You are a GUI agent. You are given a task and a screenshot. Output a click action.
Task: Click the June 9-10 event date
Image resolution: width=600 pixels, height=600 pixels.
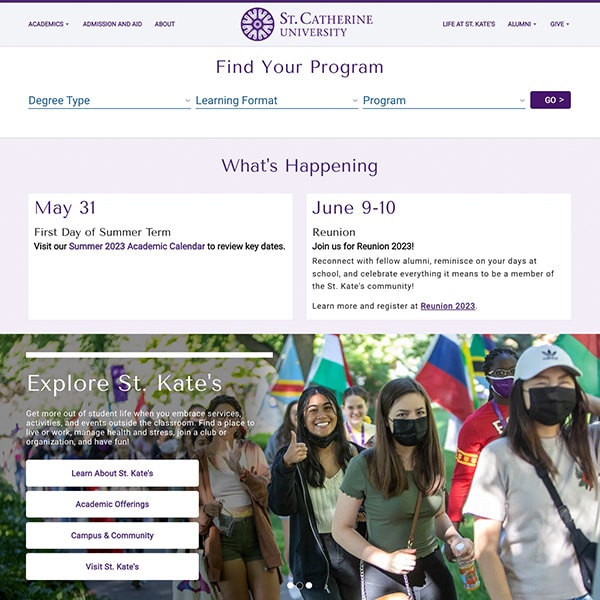(354, 208)
